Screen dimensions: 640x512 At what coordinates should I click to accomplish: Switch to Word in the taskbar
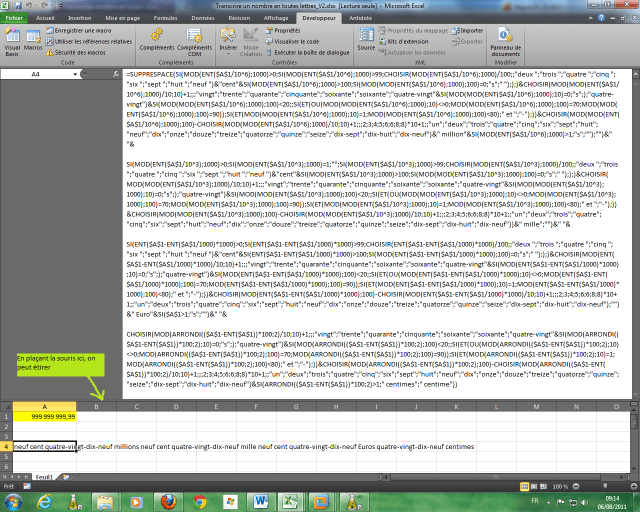tap(261, 502)
